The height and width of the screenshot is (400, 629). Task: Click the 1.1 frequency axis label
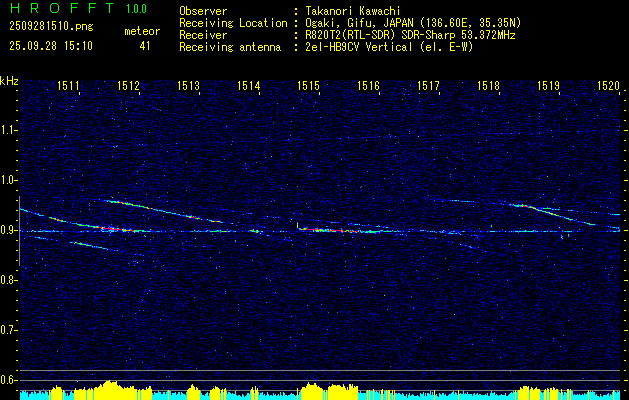(x=8, y=130)
